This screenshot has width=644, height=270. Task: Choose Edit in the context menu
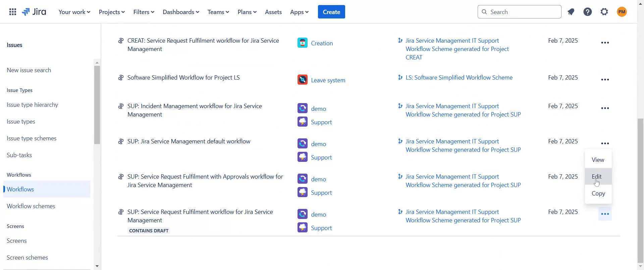(598, 177)
